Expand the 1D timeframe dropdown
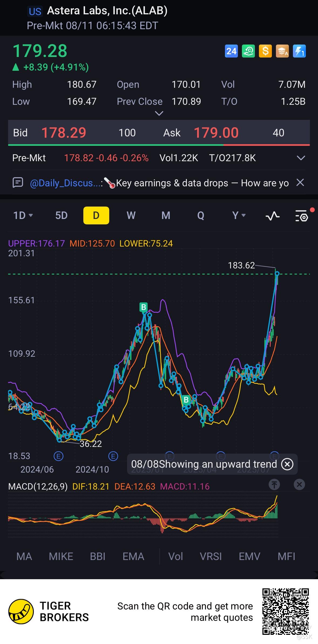The width and height of the screenshot is (318, 644). click(23, 215)
